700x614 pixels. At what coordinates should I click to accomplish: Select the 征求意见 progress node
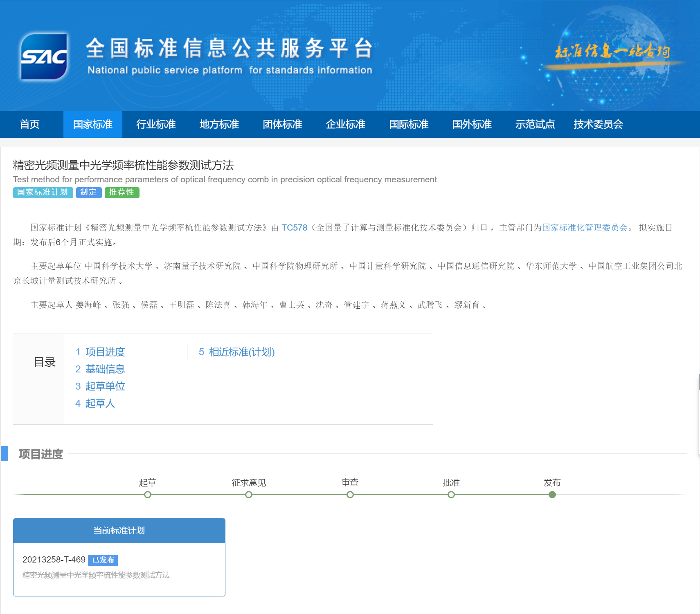(249, 495)
